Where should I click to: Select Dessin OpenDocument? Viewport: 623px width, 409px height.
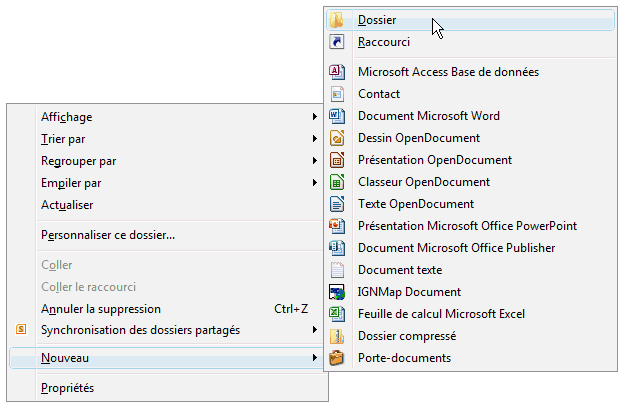(x=470, y=138)
